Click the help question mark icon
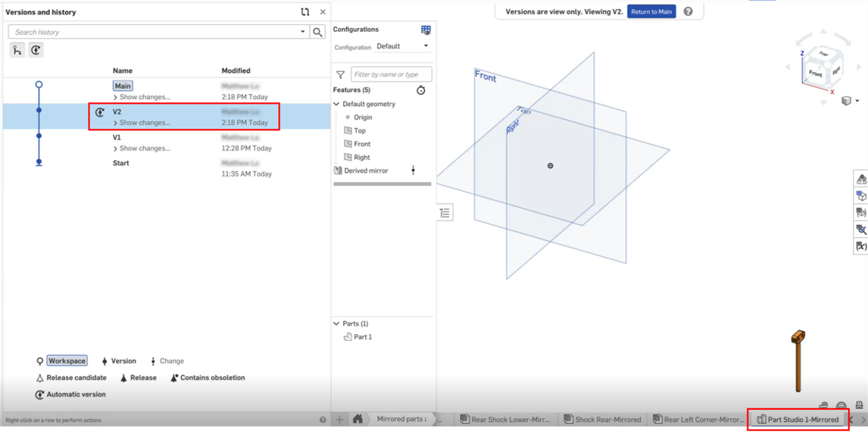Image resolution: width=868 pixels, height=437 pixels. (x=688, y=12)
